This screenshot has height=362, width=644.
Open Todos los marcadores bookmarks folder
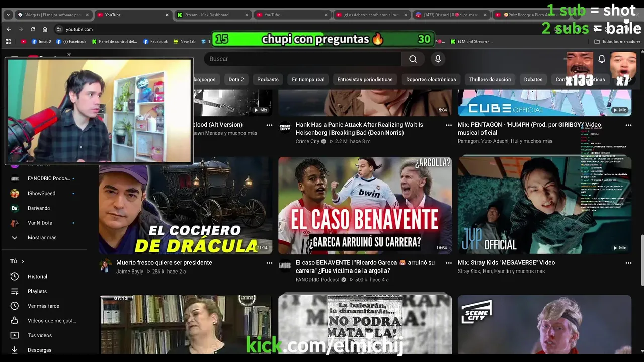tap(617, 42)
